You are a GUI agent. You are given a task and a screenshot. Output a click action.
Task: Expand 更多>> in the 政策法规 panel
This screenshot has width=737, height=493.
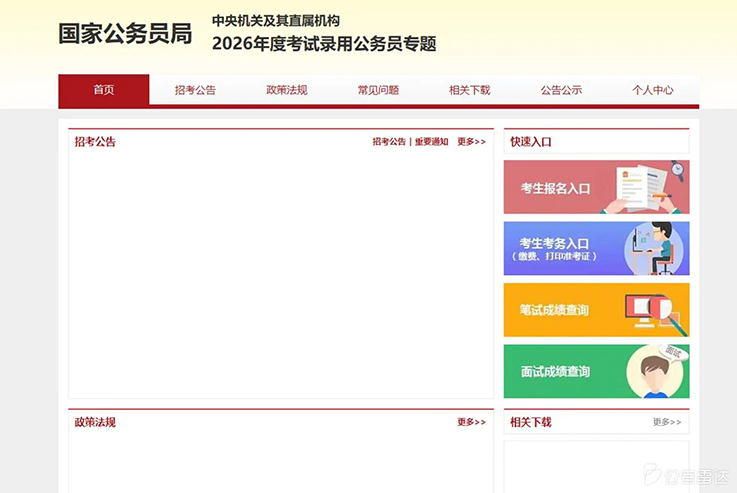471,422
